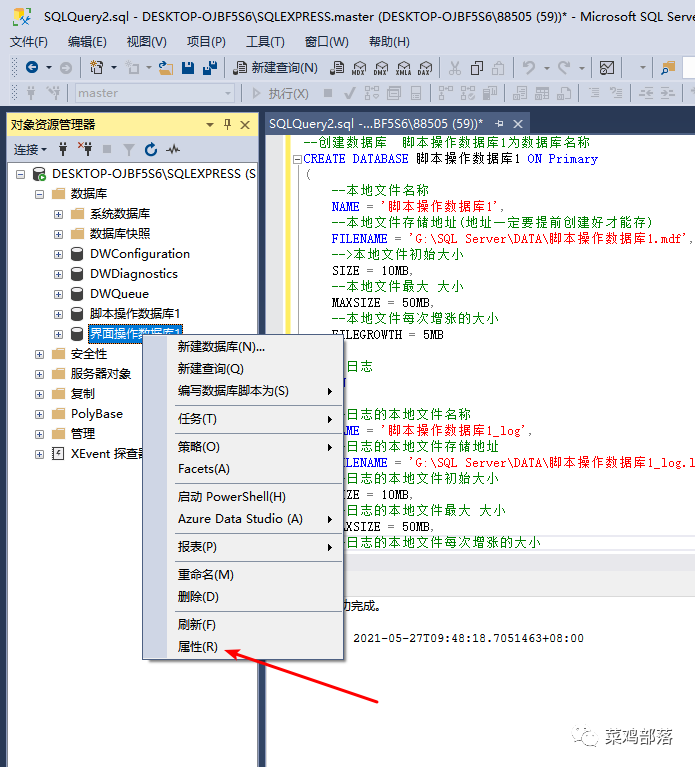This screenshot has width=695, height=767.
Task: Click the save file disk icon
Action: [x=188, y=68]
